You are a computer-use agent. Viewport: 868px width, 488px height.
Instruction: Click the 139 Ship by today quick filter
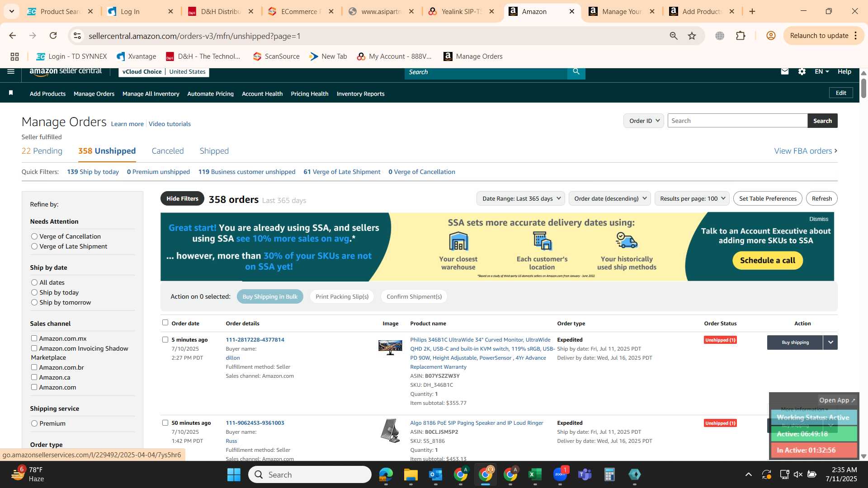pyautogui.click(x=93, y=172)
